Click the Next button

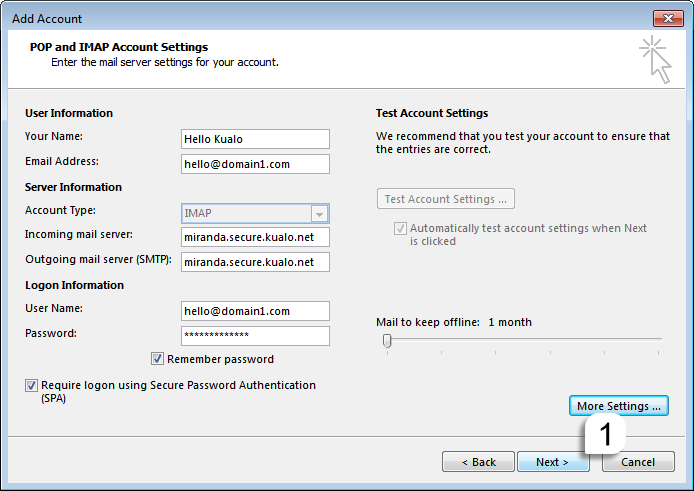(553, 462)
